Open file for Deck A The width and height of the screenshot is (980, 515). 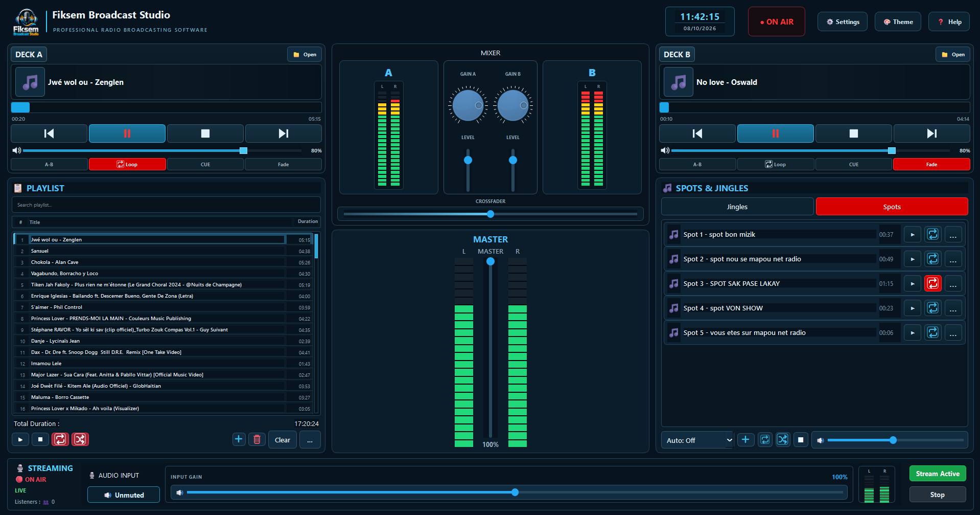[x=305, y=55]
